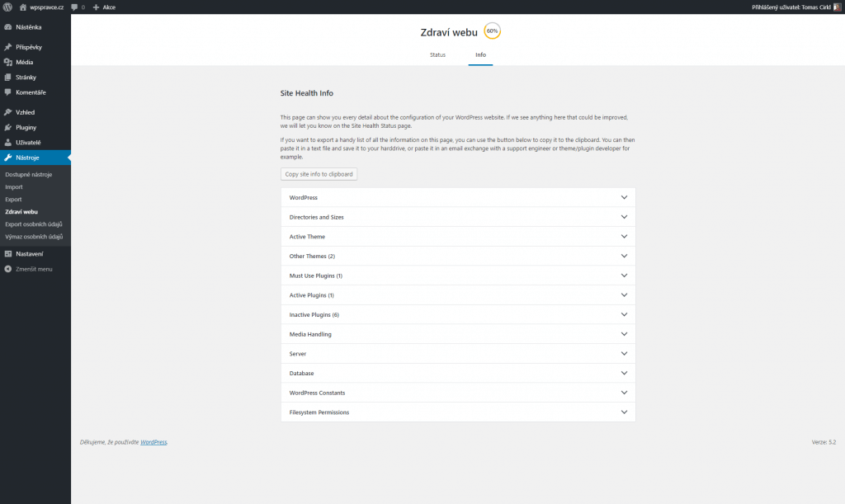This screenshot has height=504, width=845.
Task: Select Export osobních údajů submenu item
Action: 33,224
